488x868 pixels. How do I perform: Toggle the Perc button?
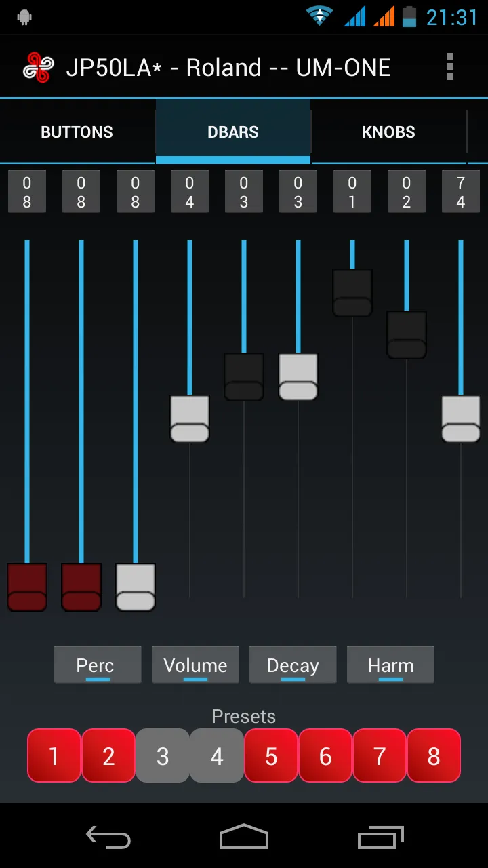tap(98, 665)
